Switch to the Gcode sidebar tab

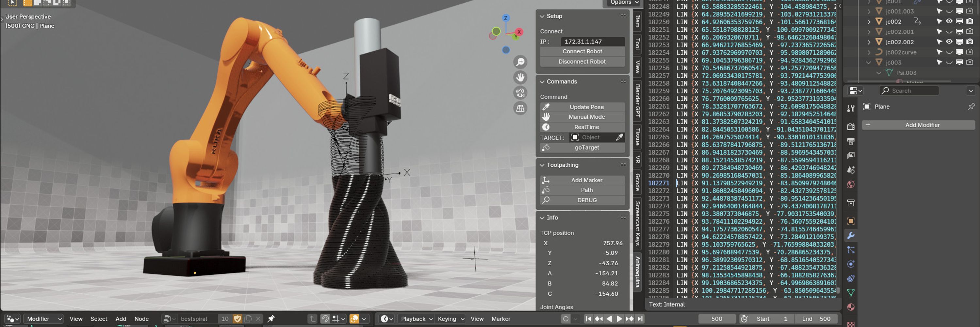point(638,182)
